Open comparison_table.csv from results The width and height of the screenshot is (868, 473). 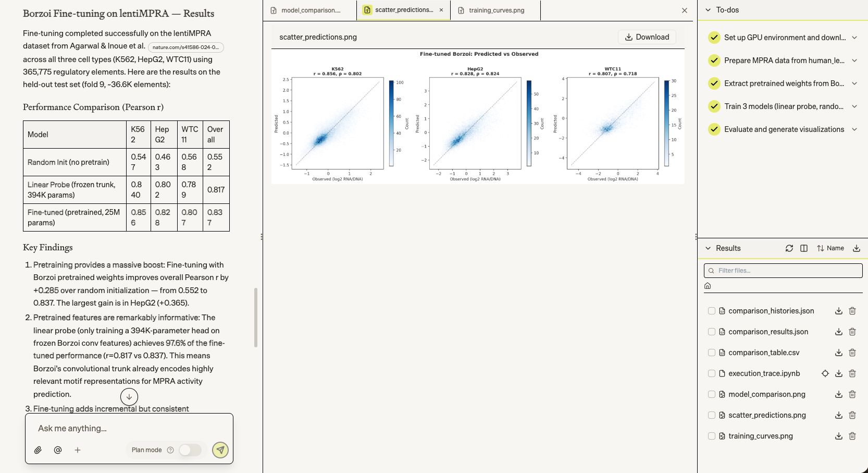[764, 353]
